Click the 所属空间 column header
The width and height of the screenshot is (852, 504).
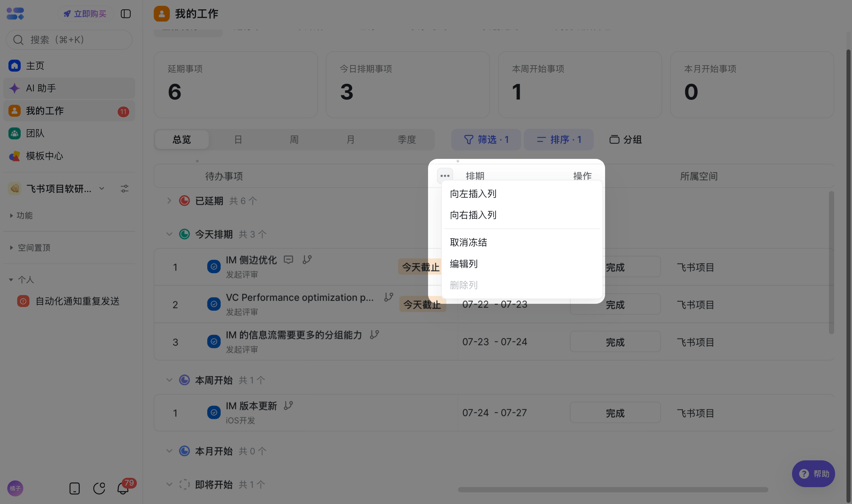click(x=699, y=176)
